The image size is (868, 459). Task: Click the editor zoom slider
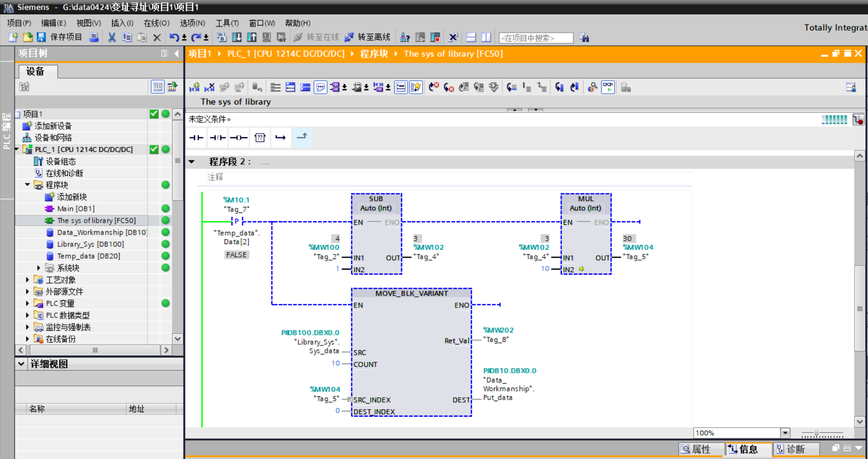(816, 434)
